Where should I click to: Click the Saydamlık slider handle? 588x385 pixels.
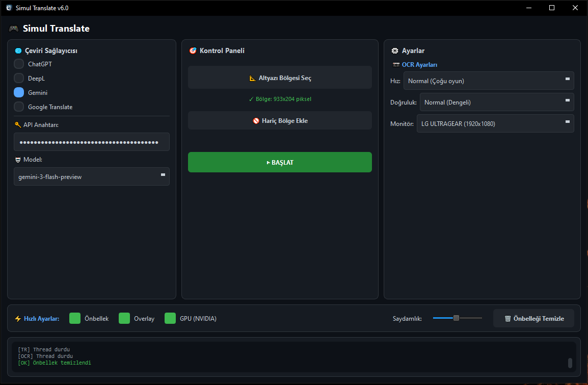pyautogui.click(x=456, y=318)
